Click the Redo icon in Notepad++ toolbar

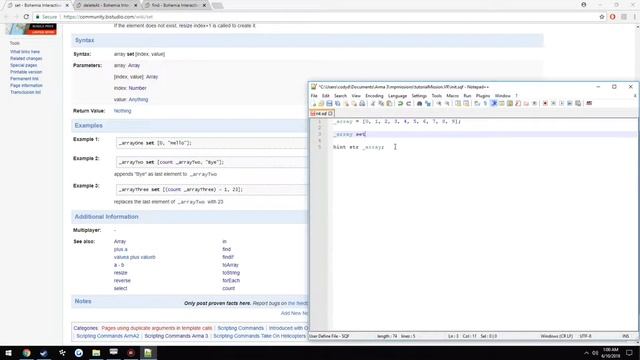pyautogui.click(x=409, y=103)
